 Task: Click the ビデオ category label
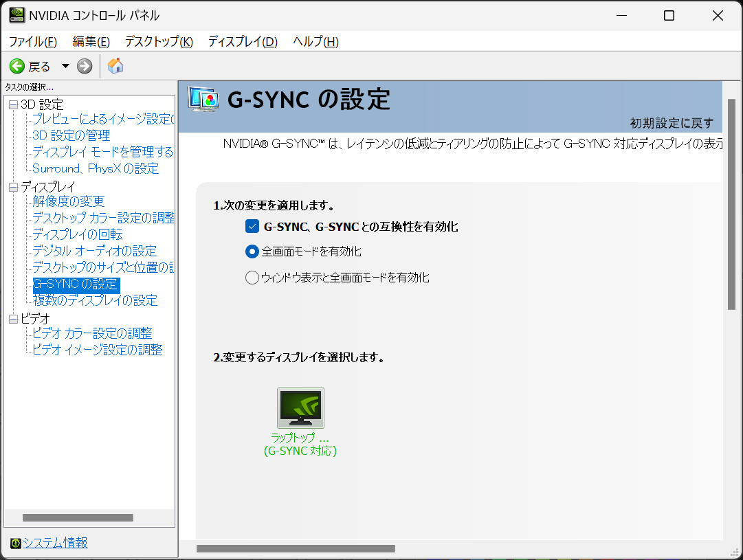pyautogui.click(x=35, y=319)
